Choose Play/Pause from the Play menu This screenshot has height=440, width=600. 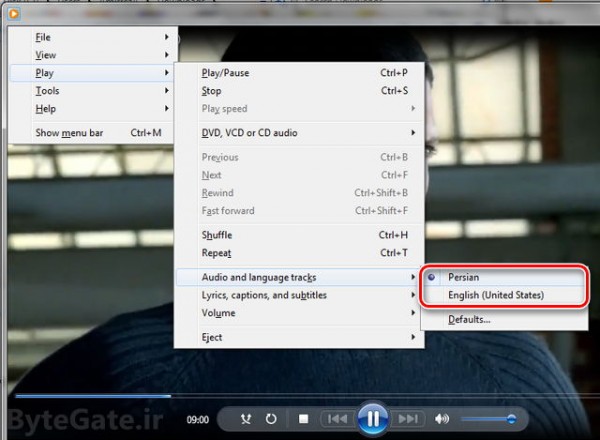tap(225, 73)
